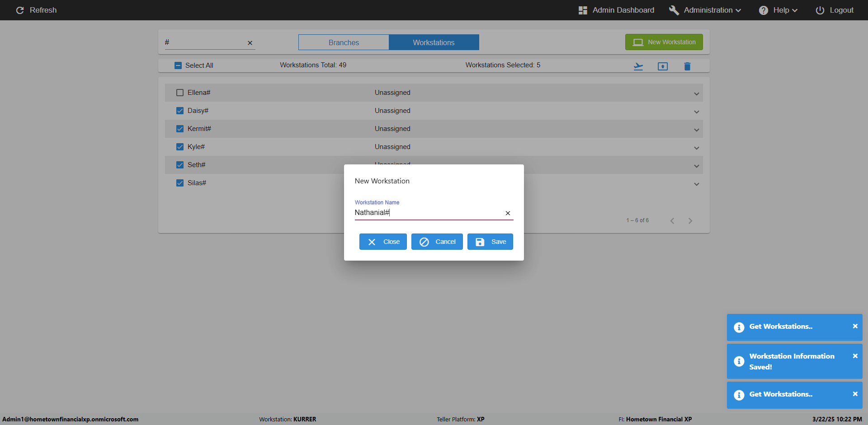Click into the # search field
The width and height of the screenshot is (868, 425).
(205, 42)
